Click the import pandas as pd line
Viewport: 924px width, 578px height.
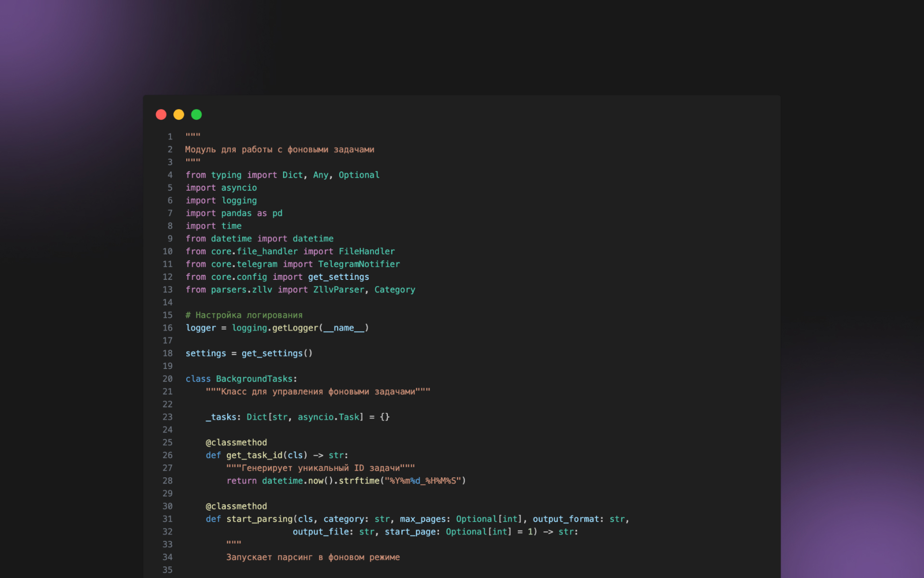[x=233, y=213]
